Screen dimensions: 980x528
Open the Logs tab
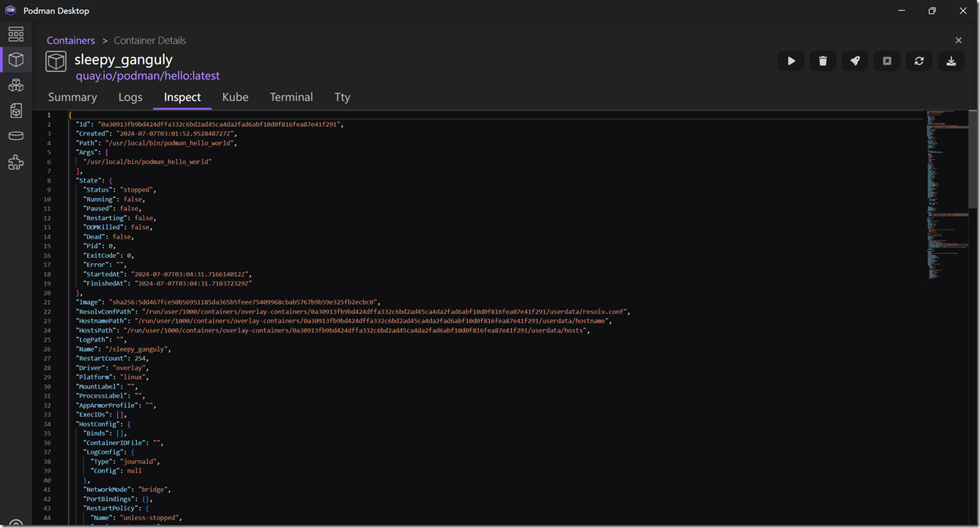pyautogui.click(x=130, y=97)
